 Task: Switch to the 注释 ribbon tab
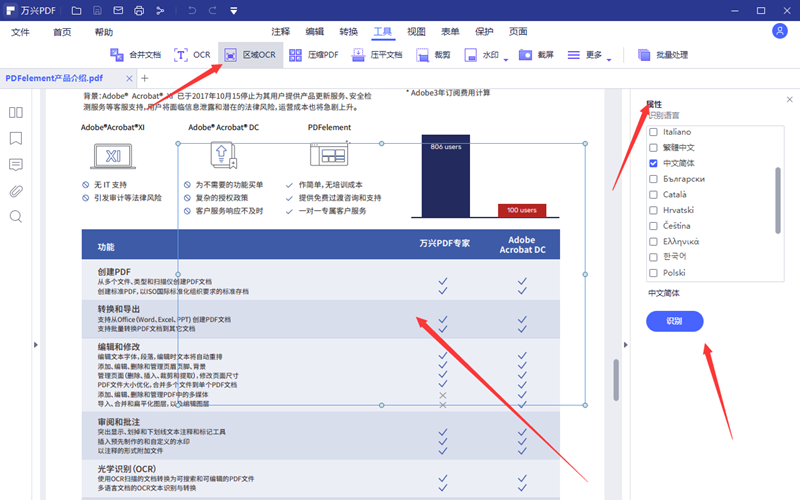click(280, 31)
